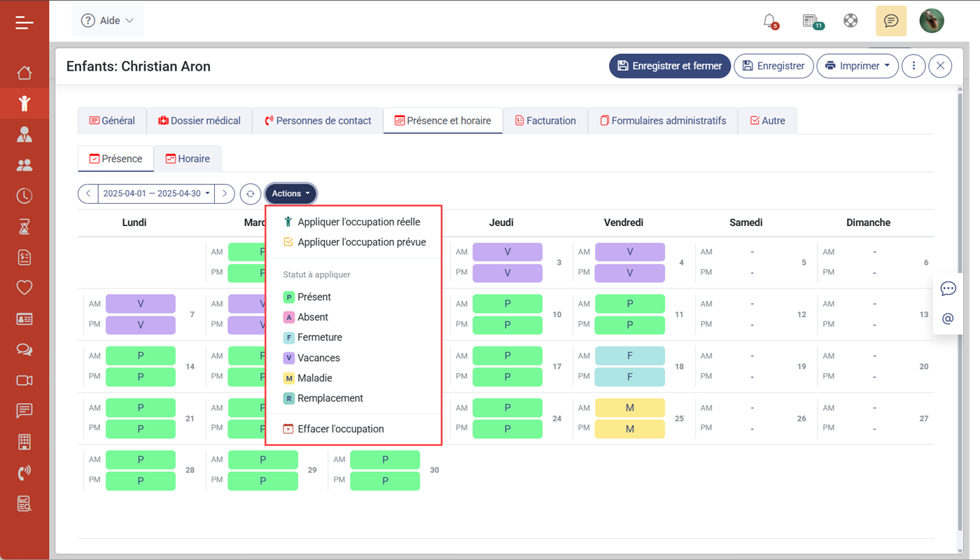The width and height of the screenshot is (980, 560).
Task: Open the hourglass section in the sidebar
Action: pos(24,226)
